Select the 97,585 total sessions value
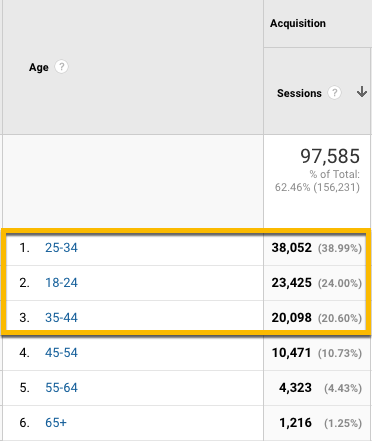The height and width of the screenshot is (443, 372). point(330,156)
